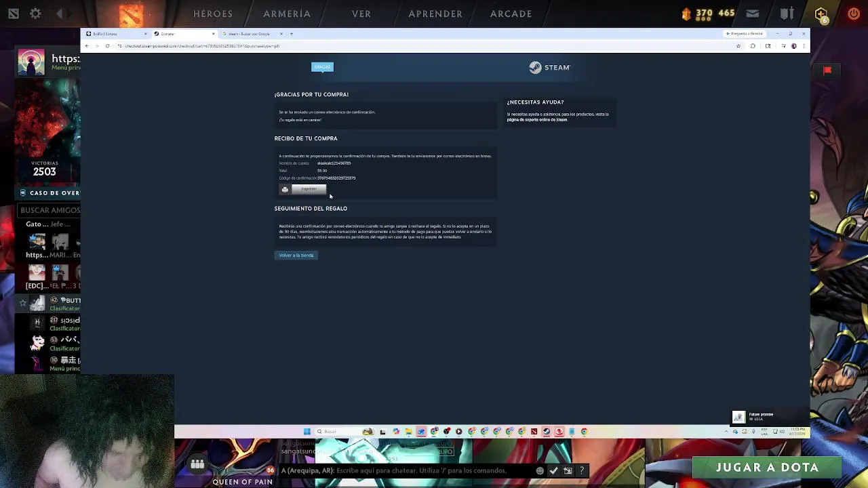
Task: Click the BUSCAR AMIGOS search field
Action: (x=49, y=210)
